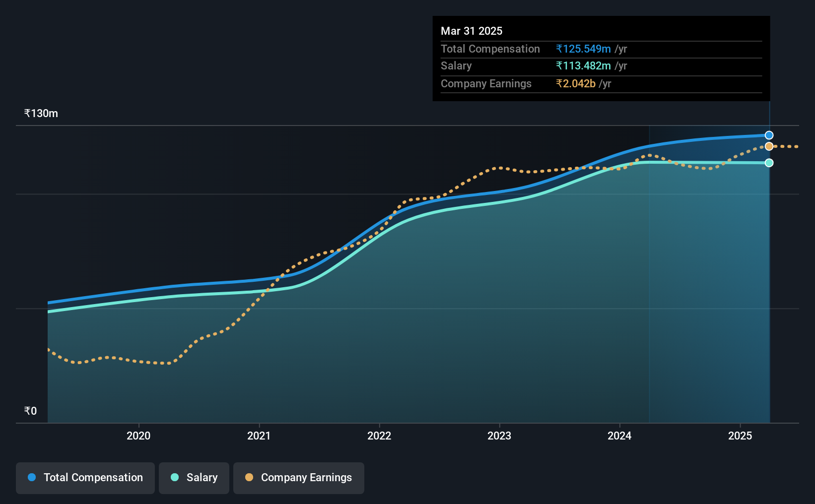Select the 2024 x-axis label
The image size is (815, 504).
pos(619,436)
